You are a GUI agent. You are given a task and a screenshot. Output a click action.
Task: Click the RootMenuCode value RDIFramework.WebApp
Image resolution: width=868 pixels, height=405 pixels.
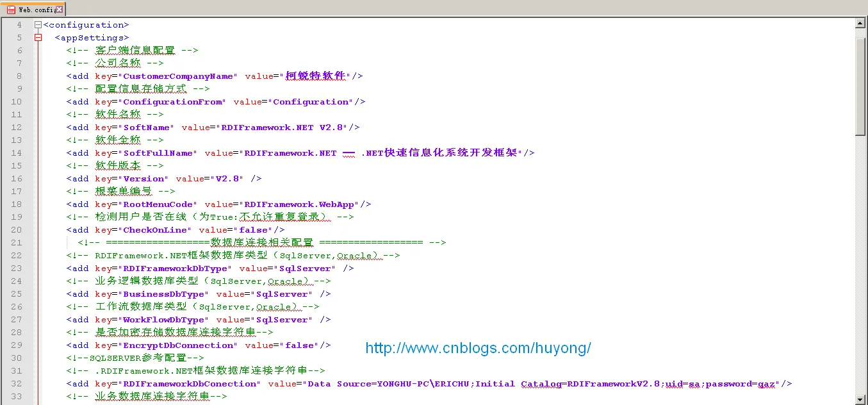(298, 204)
